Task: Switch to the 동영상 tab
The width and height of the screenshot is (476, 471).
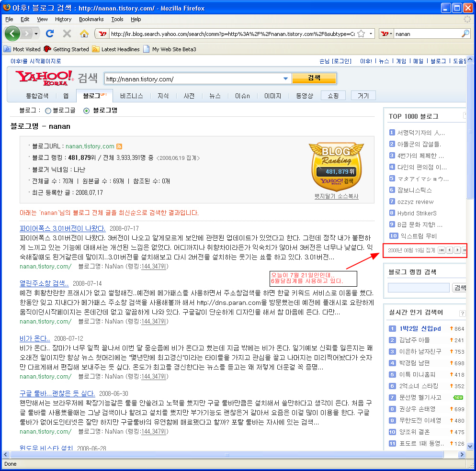Action: click(x=305, y=96)
